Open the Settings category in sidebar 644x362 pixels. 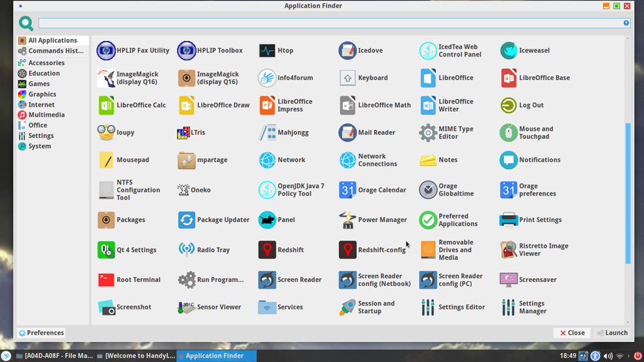pos(53,135)
